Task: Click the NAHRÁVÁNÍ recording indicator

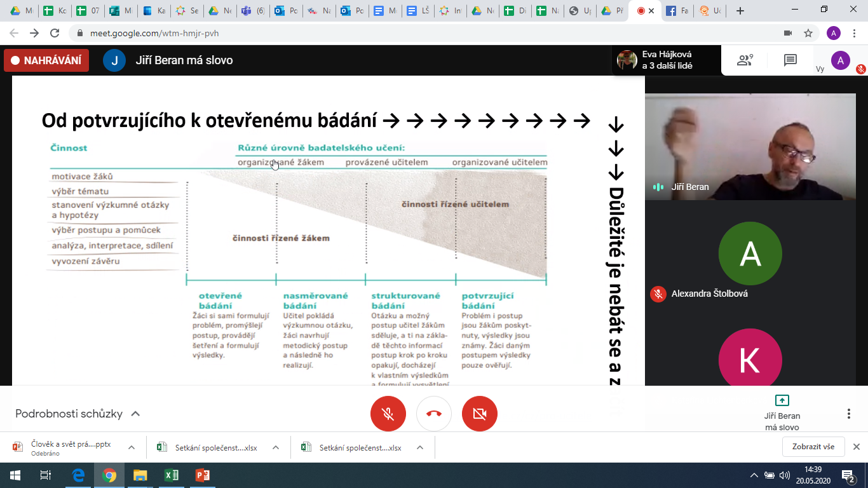Action: tap(46, 60)
